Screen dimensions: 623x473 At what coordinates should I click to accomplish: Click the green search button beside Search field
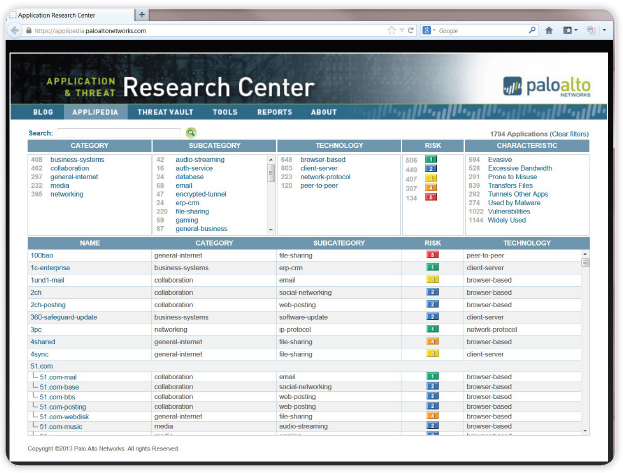191,133
